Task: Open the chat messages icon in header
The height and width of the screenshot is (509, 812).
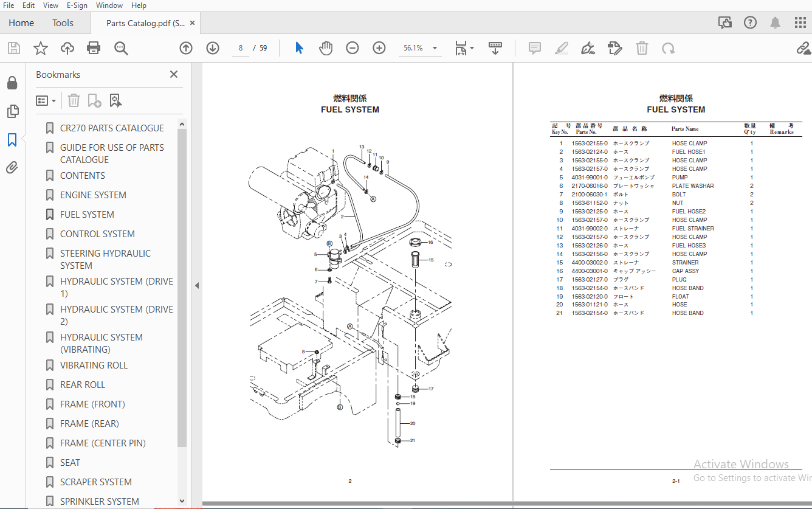Action: pos(725,23)
